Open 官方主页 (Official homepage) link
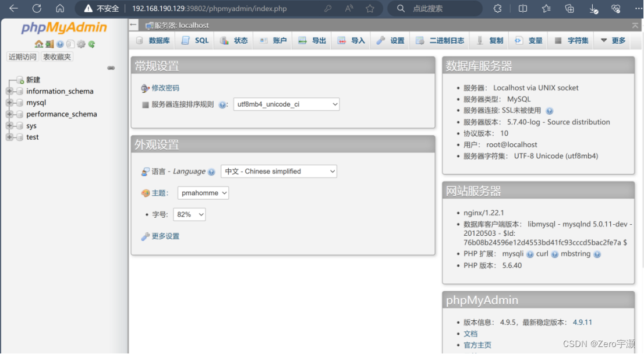This screenshot has width=644, height=354. 477,345
